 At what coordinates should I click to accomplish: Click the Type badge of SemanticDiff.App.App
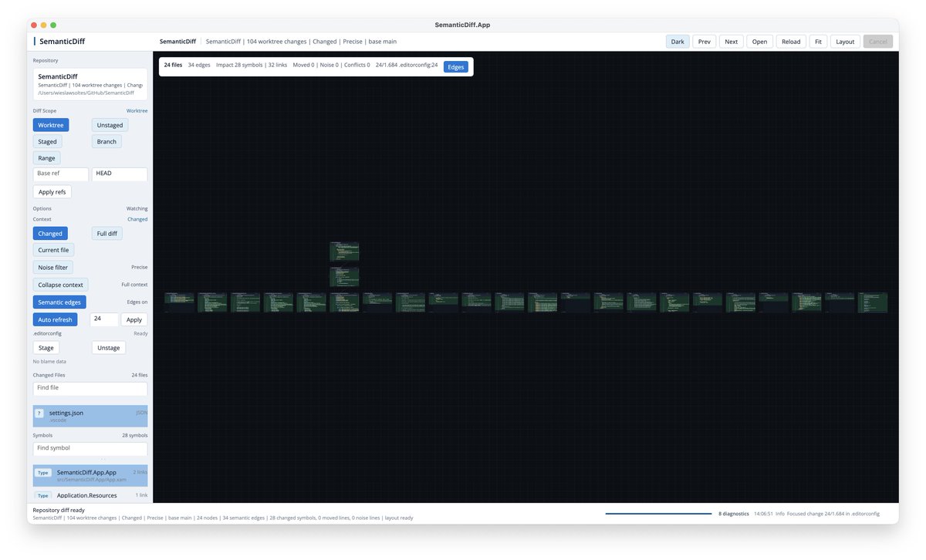pos(43,472)
